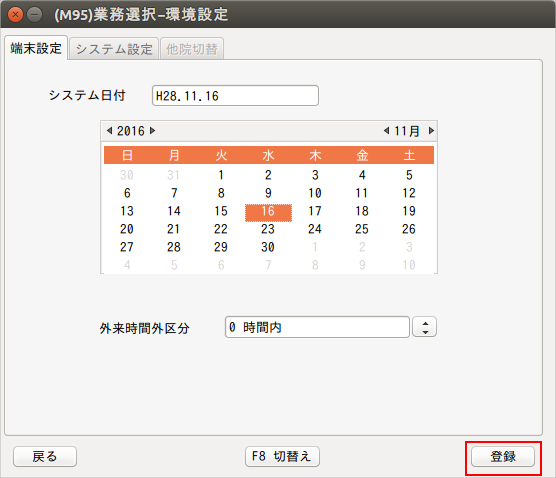Choose day 22 in the calendar
The image size is (556, 478).
[221, 229]
